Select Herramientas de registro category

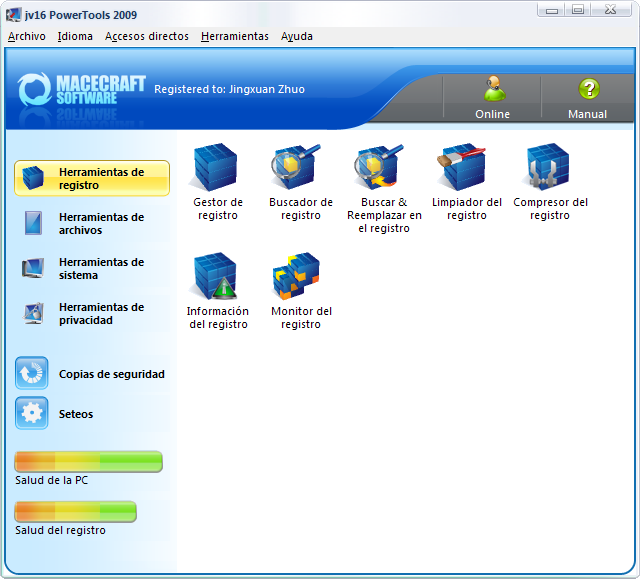coord(92,178)
